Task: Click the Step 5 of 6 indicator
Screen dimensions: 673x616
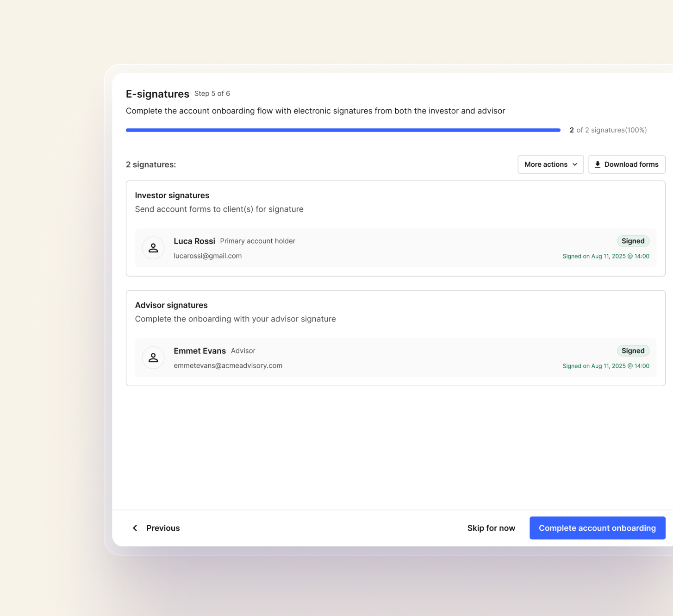Action: pos(212,94)
